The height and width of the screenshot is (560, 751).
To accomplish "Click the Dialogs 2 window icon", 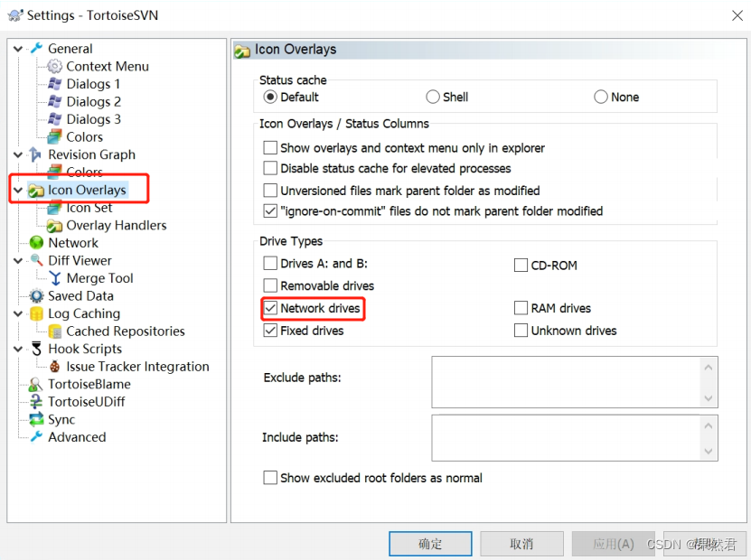I will (x=54, y=101).
